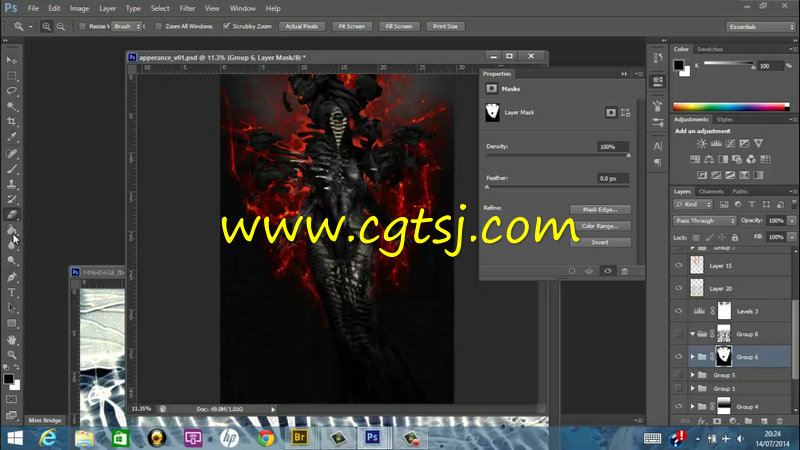The width and height of the screenshot is (800, 450).
Task: Add a Curves adjustment
Action: [x=731, y=144]
